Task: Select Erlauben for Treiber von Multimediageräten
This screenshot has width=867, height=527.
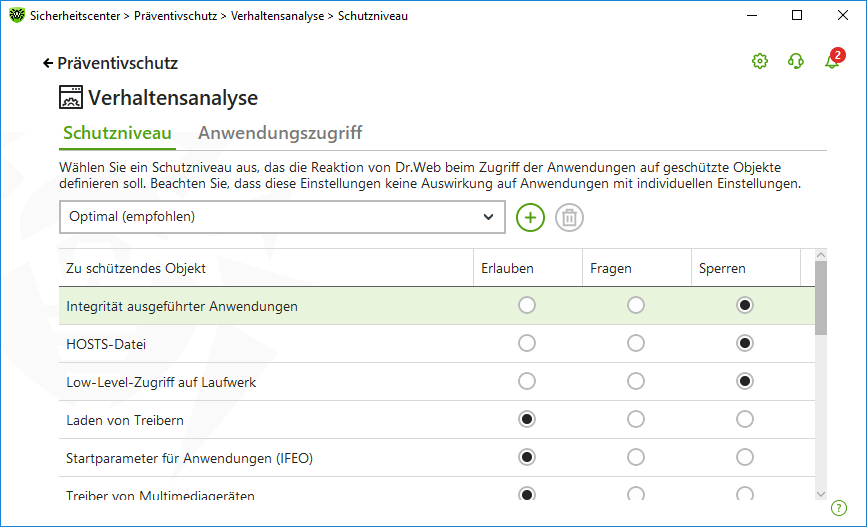Action: click(x=527, y=493)
